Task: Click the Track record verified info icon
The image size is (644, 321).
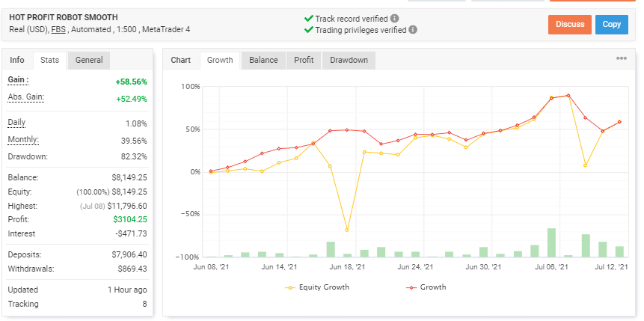Action: tap(394, 19)
